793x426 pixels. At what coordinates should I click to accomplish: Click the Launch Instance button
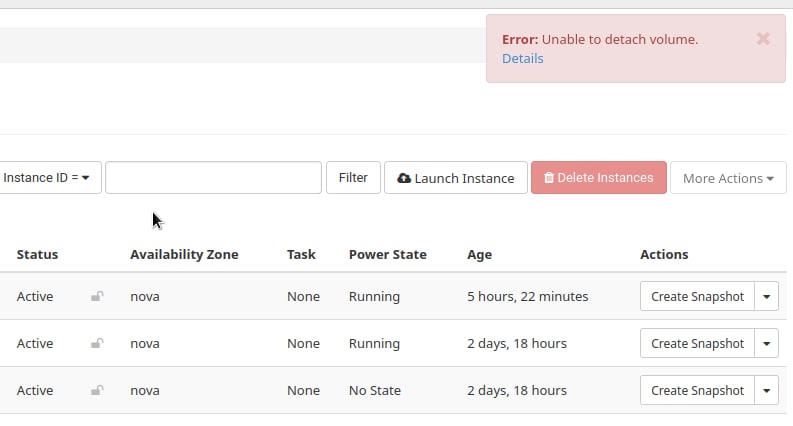pyautogui.click(x=456, y=178)
